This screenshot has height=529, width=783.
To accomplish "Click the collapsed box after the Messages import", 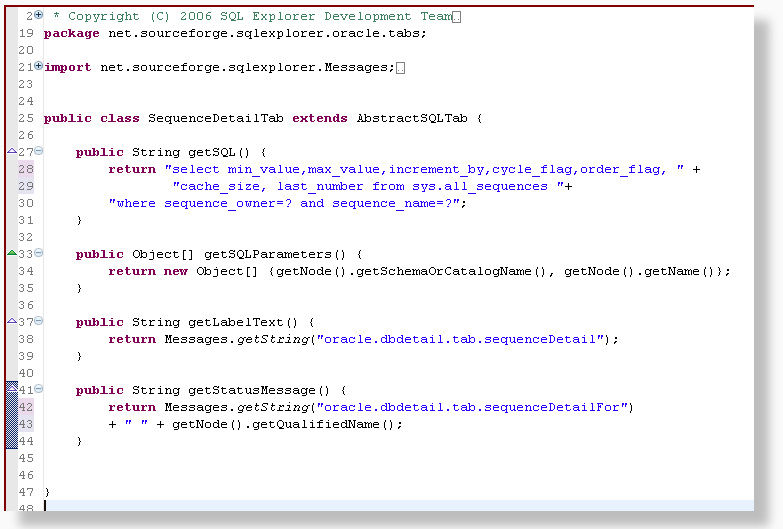I will pyautogui.click(x=400, y=68).
